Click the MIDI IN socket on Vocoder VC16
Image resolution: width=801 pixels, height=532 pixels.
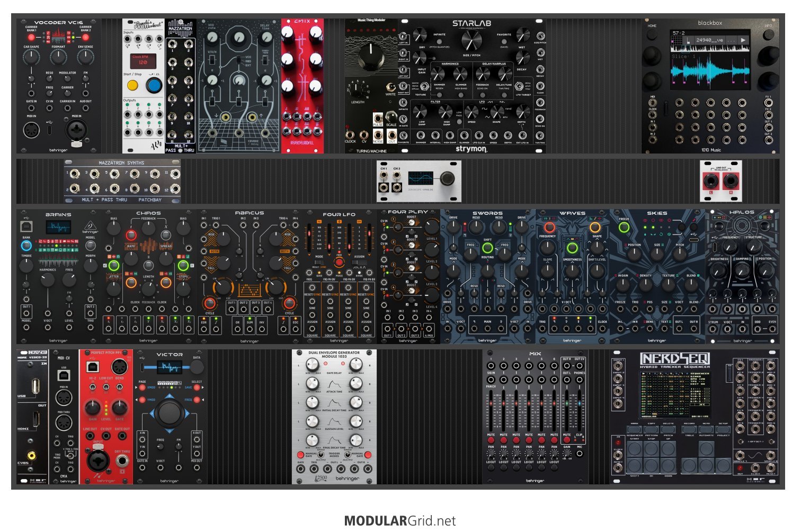[x=32, y=129]
